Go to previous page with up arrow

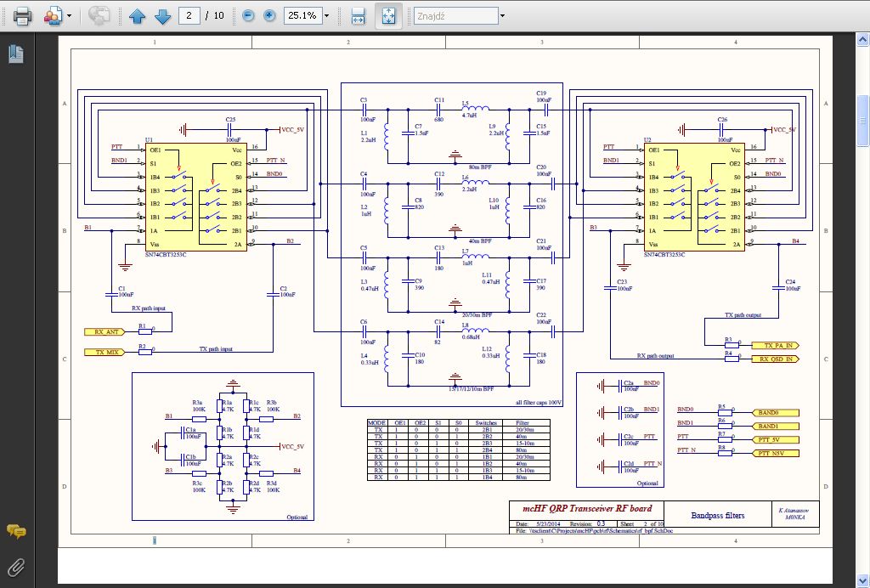[137, 16]
